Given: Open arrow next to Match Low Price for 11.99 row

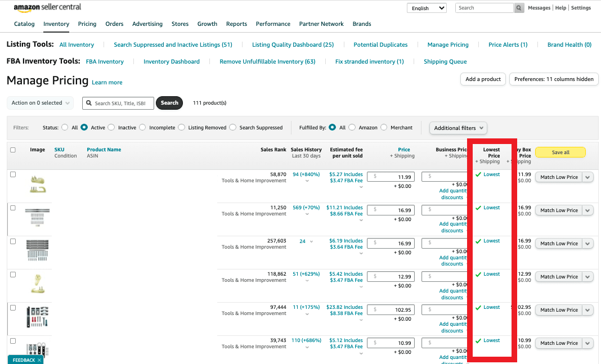Looking at the screenshot, I should [588, 177].
